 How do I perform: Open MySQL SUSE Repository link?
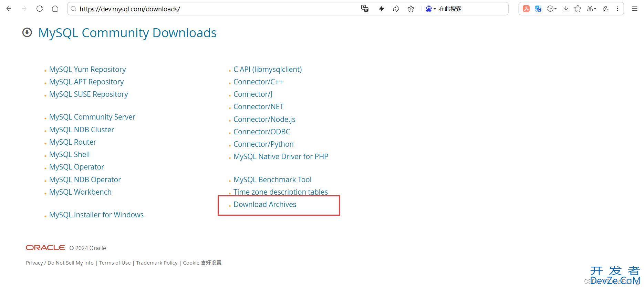pyautogui.click(x=89, y=94)
